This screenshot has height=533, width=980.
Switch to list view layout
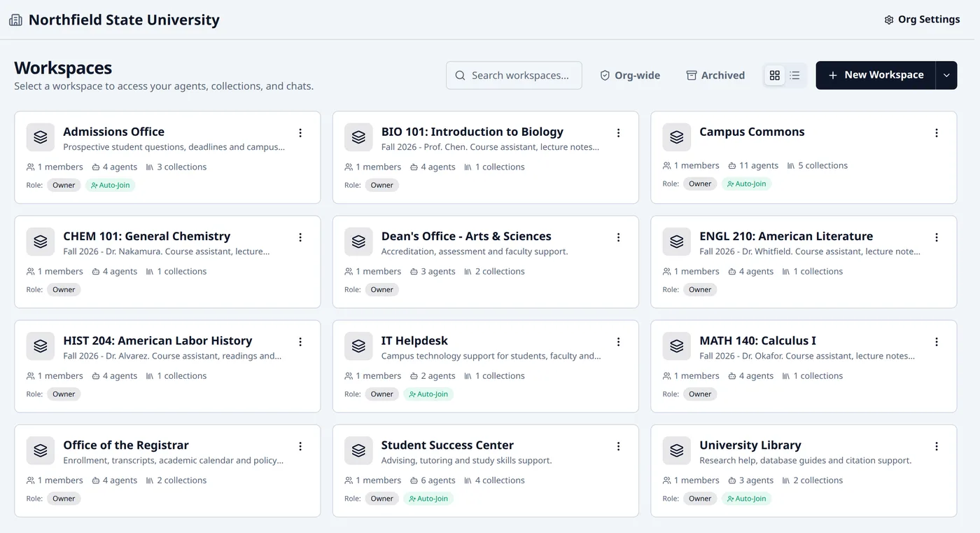795,75
